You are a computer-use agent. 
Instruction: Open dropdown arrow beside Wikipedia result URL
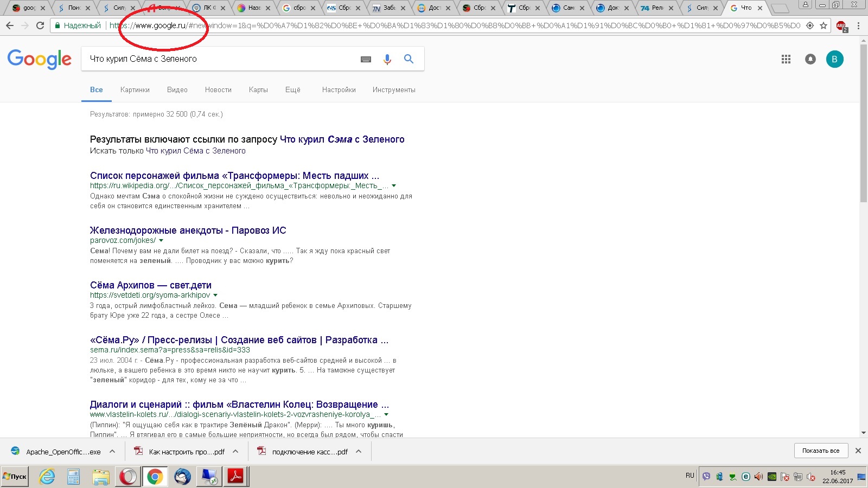394,186
